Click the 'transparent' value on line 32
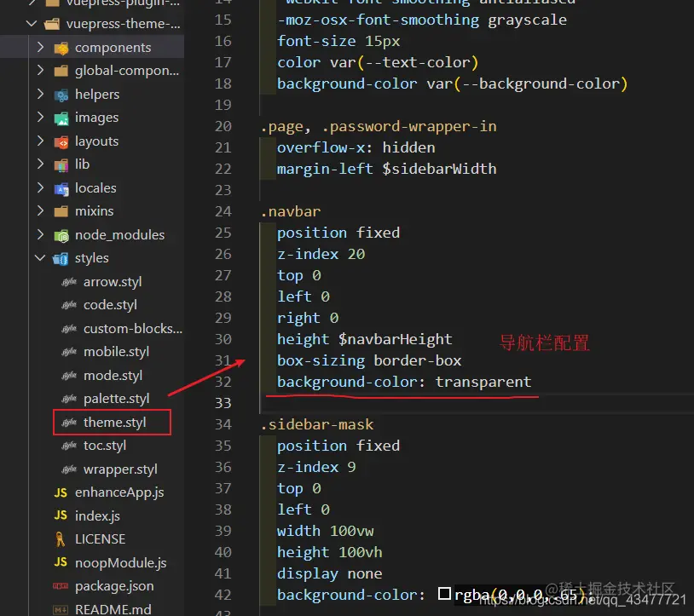Viewport: 694px width, 616px height. pyautogui.click(x=483, y=382)
